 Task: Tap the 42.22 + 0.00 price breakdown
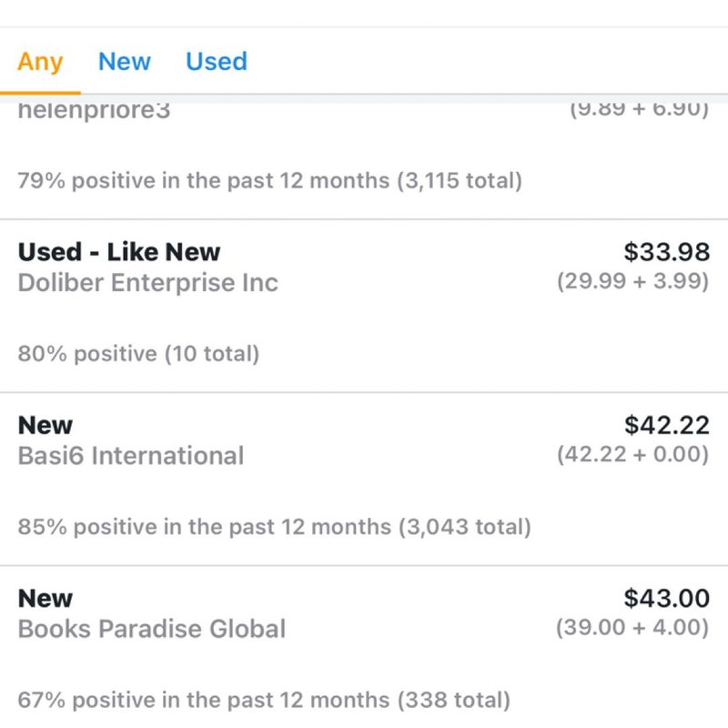click(632, 454)
